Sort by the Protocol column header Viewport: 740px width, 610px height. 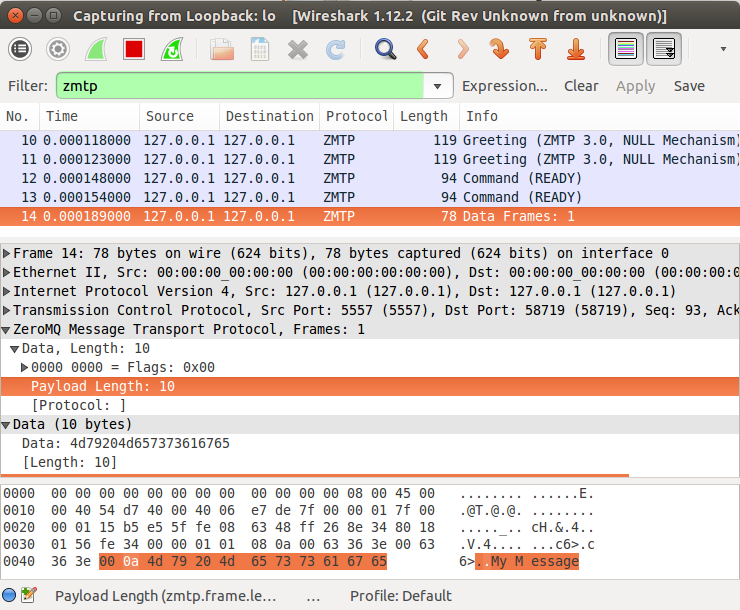point(357,116)
